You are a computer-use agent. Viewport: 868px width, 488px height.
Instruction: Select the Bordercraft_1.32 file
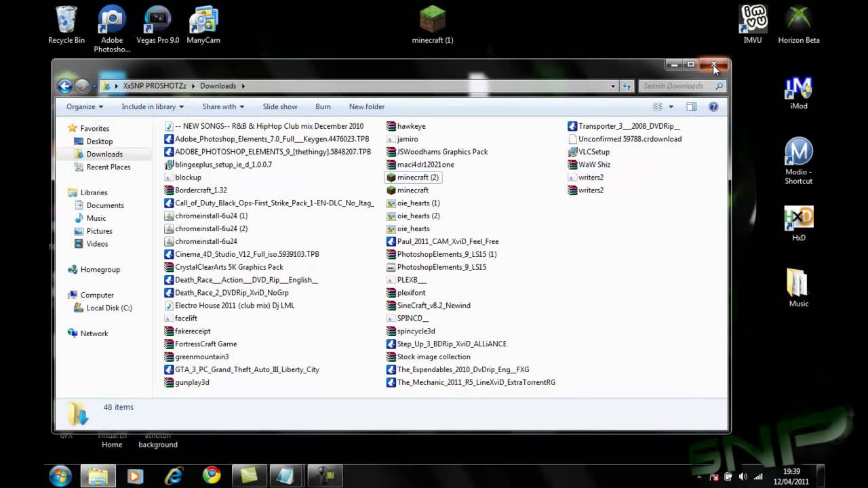(x=195, y=190)
